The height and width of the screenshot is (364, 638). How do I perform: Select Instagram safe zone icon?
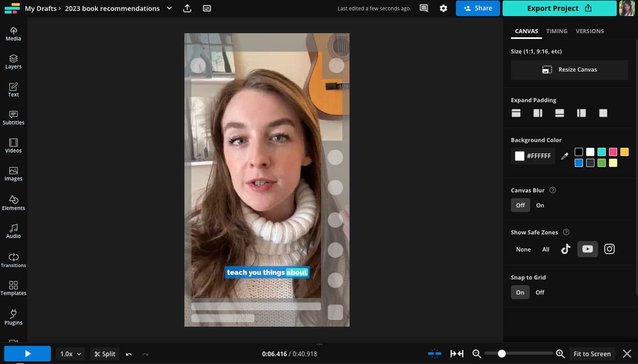point(609,249)
